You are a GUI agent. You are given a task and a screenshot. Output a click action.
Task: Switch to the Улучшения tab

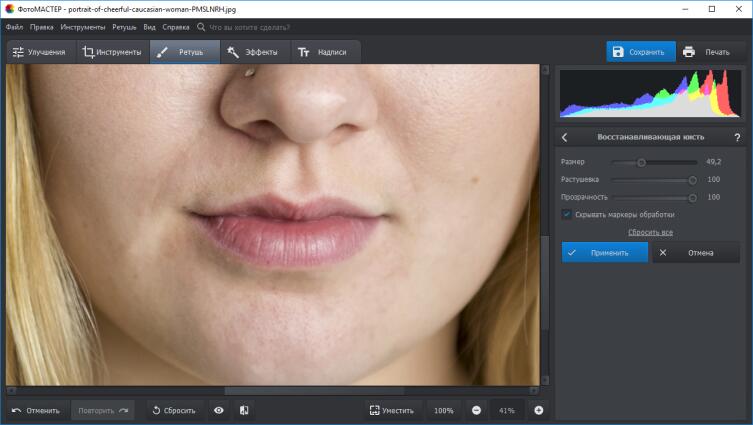pos(40,52)
